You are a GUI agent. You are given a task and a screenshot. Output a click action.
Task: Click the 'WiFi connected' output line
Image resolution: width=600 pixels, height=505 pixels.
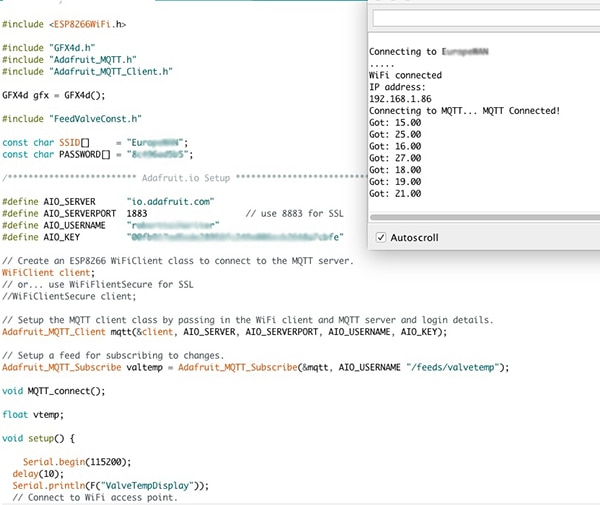(x=405, y=75)
